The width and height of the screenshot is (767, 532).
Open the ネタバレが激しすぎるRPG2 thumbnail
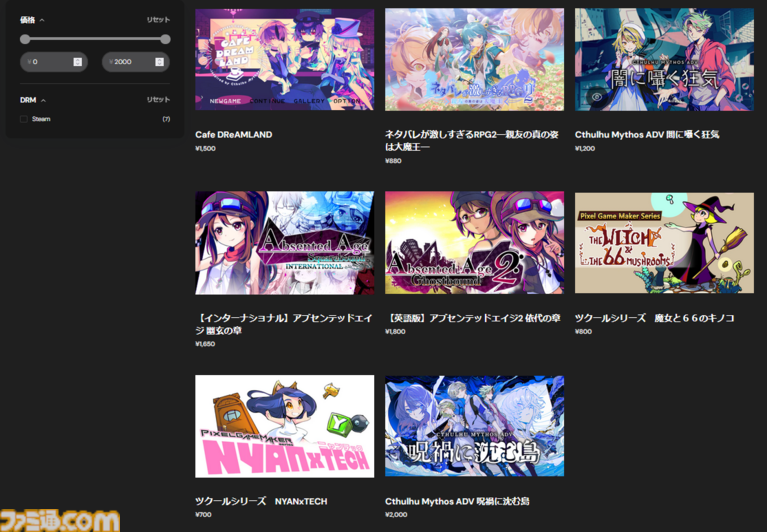click(474, 59)
